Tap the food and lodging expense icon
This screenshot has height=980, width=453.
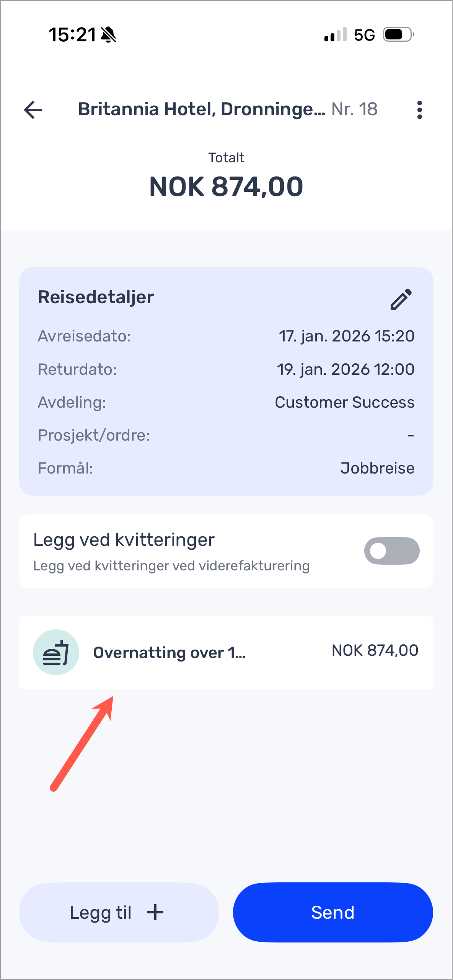(56, 652)
